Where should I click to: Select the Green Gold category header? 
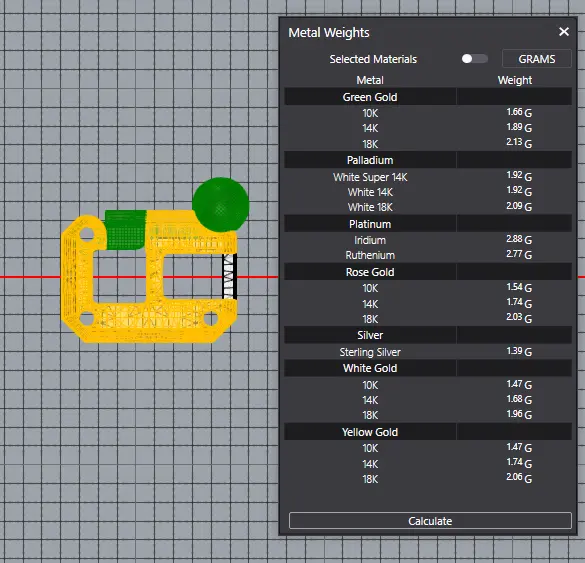(x=428, y=97)
